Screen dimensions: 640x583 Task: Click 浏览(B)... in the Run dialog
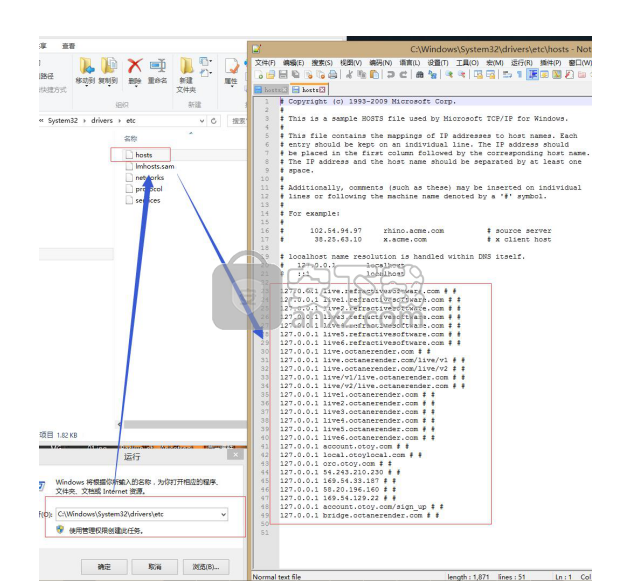206,567
